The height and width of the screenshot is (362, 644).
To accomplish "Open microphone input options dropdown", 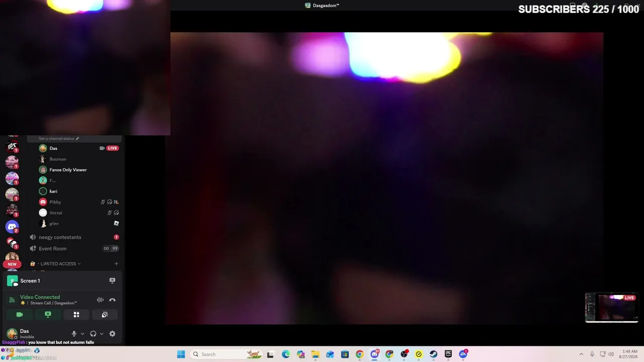I will (83, 334).
